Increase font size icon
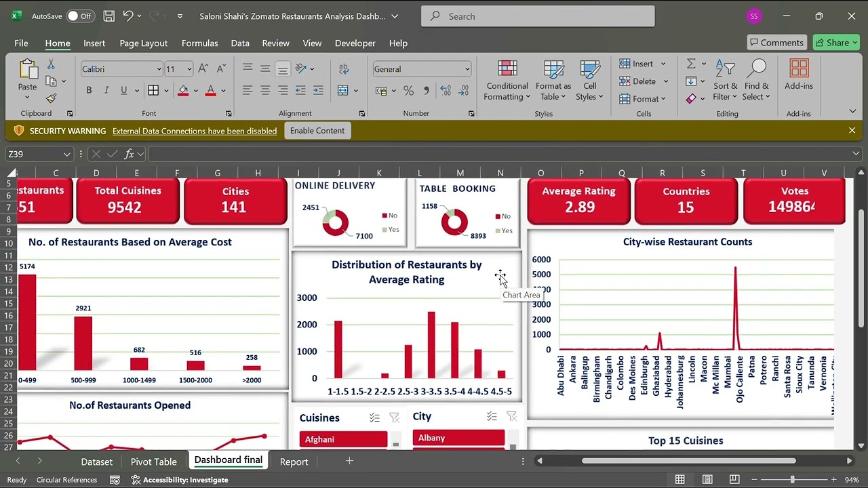Screen dimensions: 868x488 204,69
